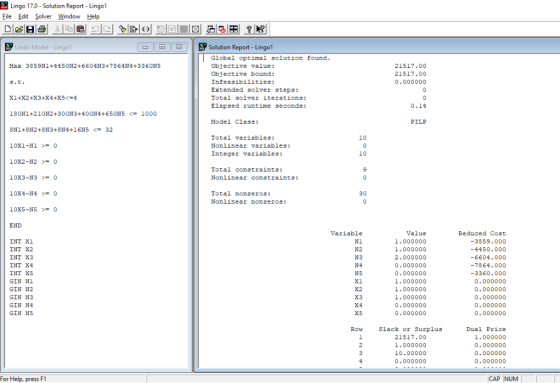Click the 'Dual Price' column header
The width and height of the screenshot is (560, 383).
tap(486, 329)
